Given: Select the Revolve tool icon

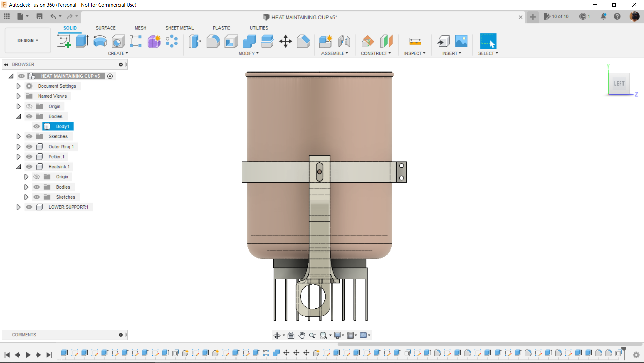Looking at the screenshot, I should click(100, 41).
